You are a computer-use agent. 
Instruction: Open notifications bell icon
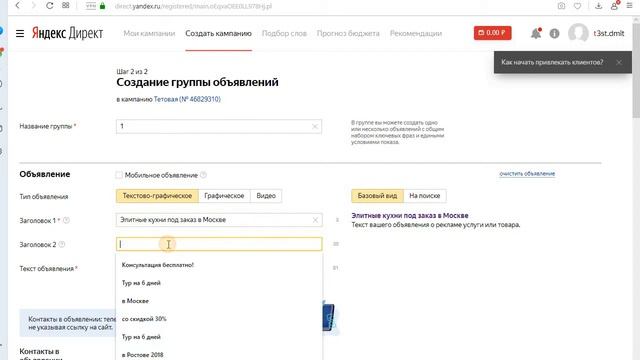(x=536, y=33)
